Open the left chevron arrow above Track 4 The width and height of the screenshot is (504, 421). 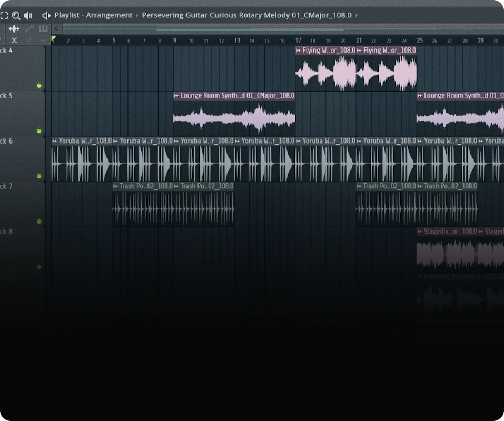(x=56, y=28)
